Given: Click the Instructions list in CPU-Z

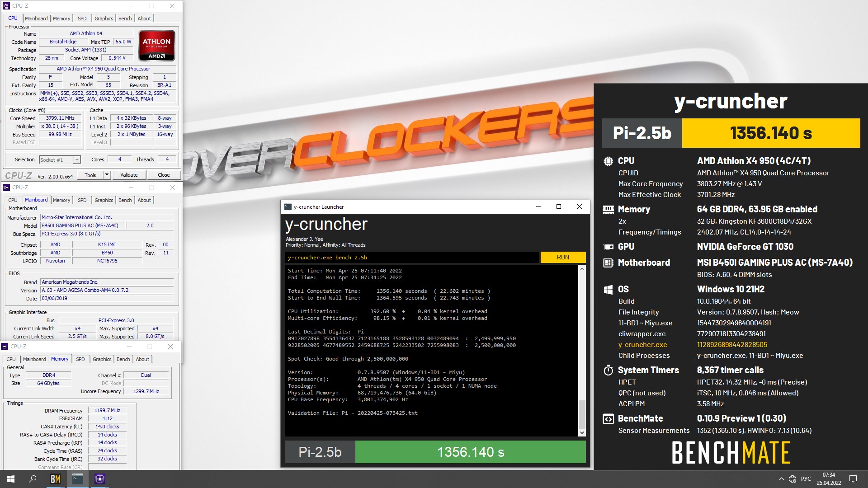Looking at the screenshot, I should (108, 96).
